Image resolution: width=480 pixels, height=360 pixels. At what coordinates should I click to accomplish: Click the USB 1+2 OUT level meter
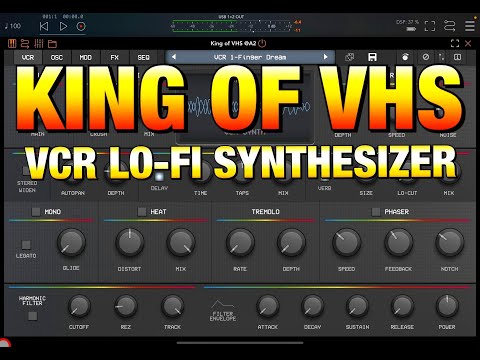[232, 26]
